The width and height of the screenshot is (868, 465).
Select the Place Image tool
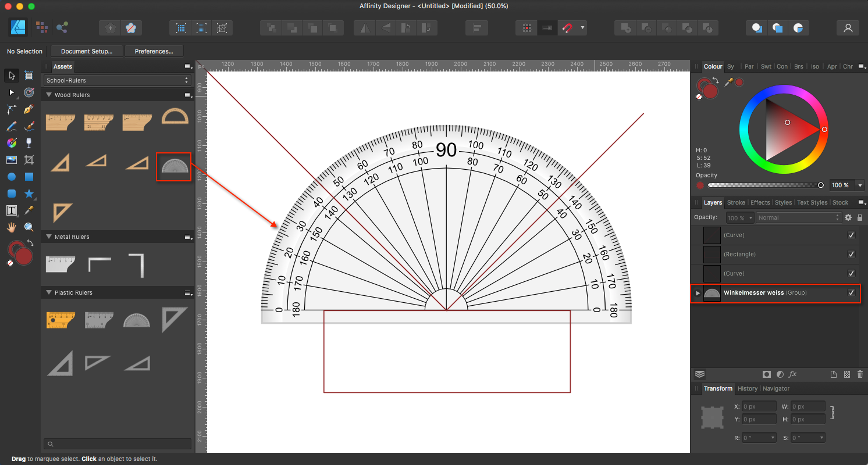point(12,160)
